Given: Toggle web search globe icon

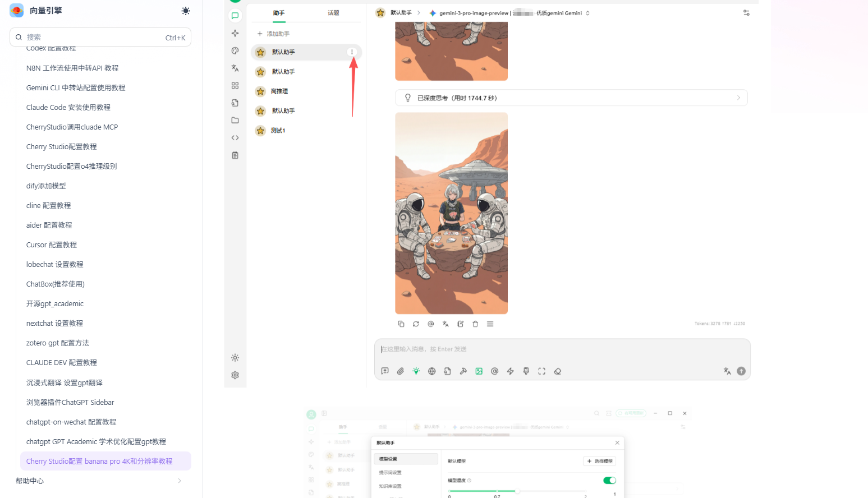Looking at the screenshot, I should tap(432, 371).
